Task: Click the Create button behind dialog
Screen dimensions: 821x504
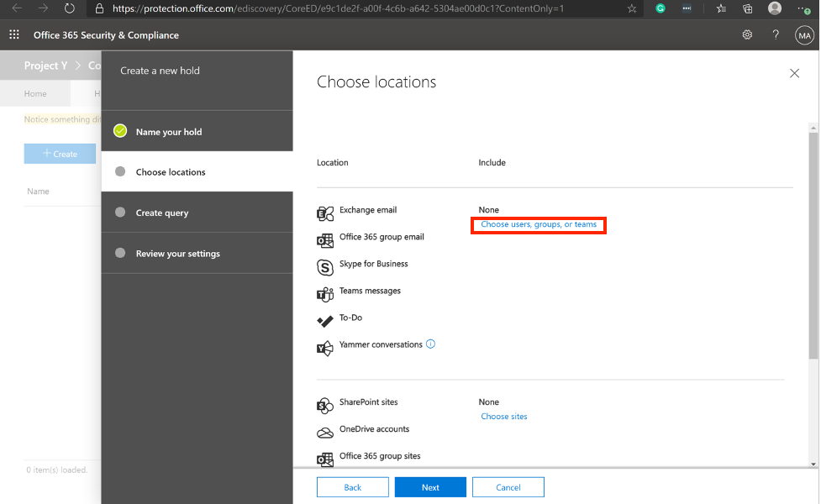Action: coord(60,154)
